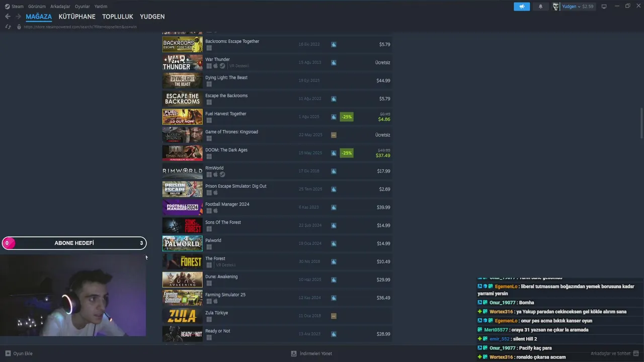Click the padlock icon beside the URL
This screenshot has height=362, width=644.
coord(19,27)
